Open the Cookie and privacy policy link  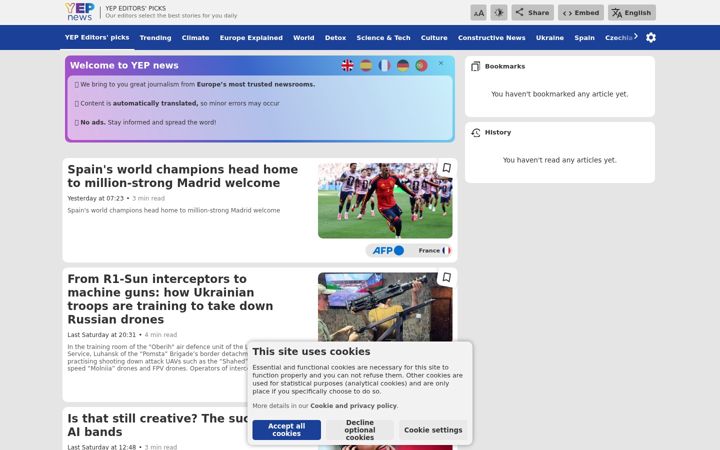pos(353,406)
